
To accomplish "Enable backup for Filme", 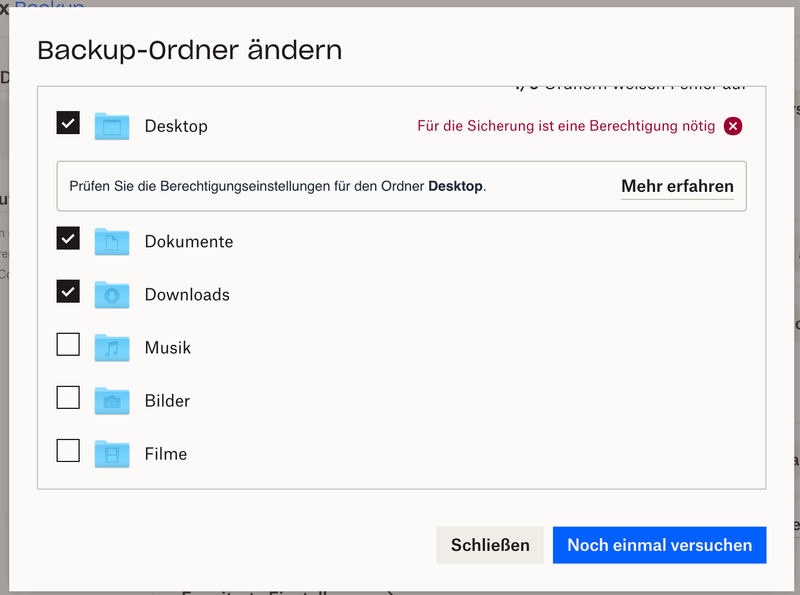I will click(x=67, y=450).
